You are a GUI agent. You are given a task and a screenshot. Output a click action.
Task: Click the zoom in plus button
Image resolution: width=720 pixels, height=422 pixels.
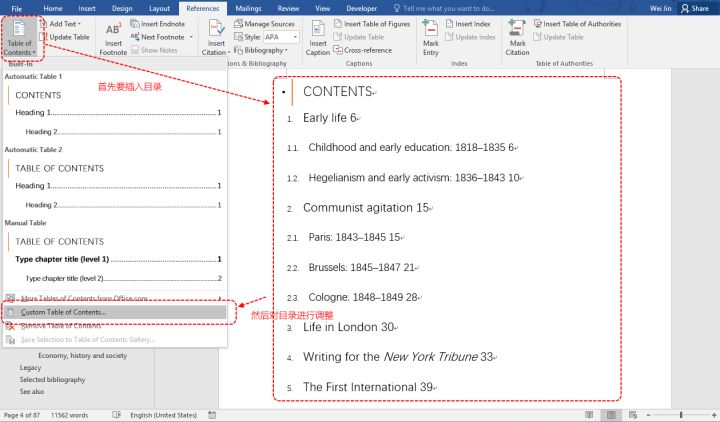pyautogui.click(x=714, y=415)
